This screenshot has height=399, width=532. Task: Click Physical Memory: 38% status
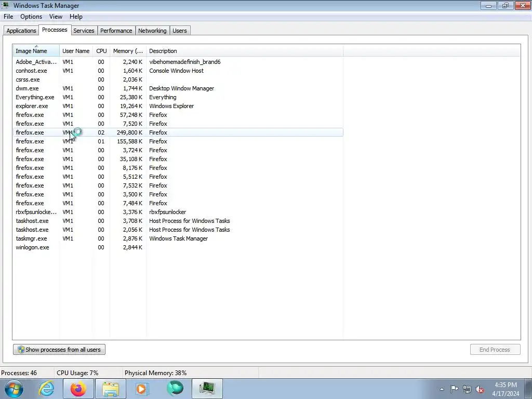156,373
